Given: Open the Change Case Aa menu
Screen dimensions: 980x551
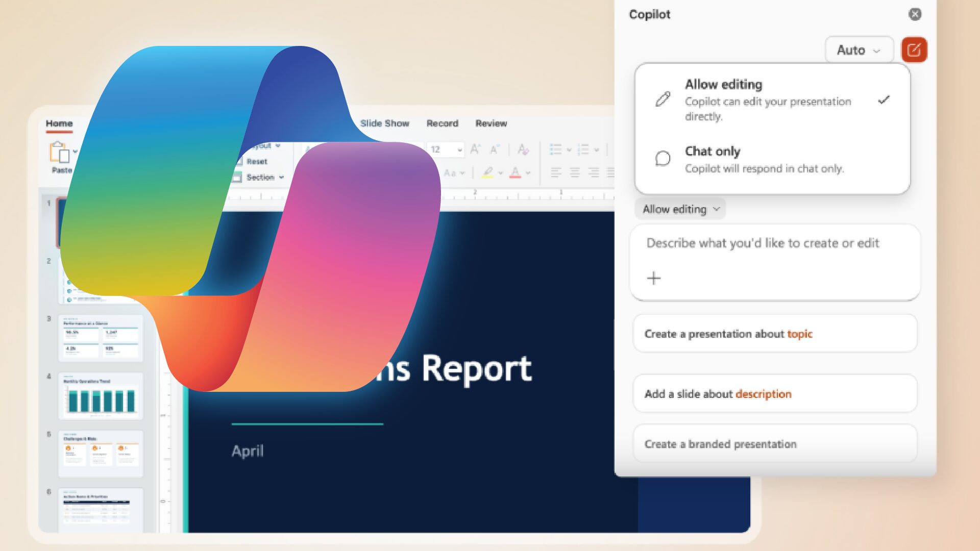Looking at the screenshot, I should click(x=454, y=173).
